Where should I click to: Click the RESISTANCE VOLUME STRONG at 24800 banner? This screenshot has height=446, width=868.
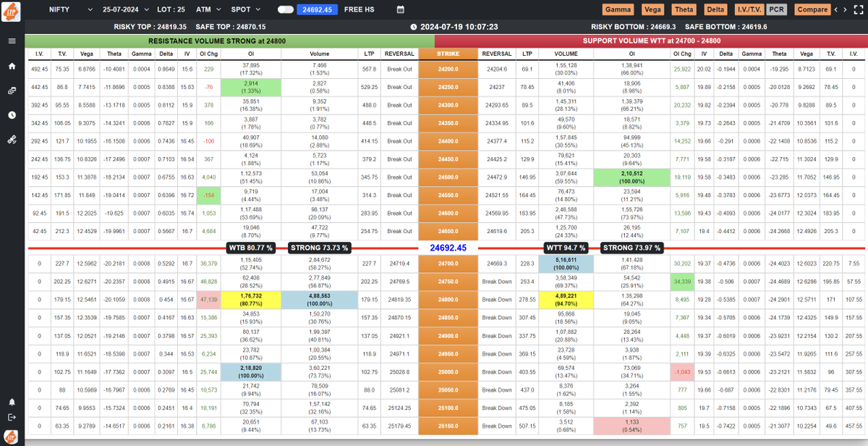tap(229, 41)
